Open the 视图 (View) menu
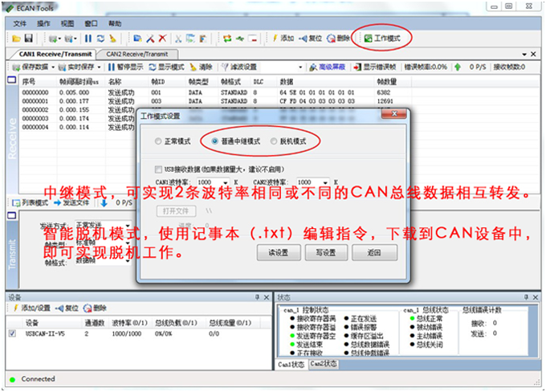 click(67, 23)
